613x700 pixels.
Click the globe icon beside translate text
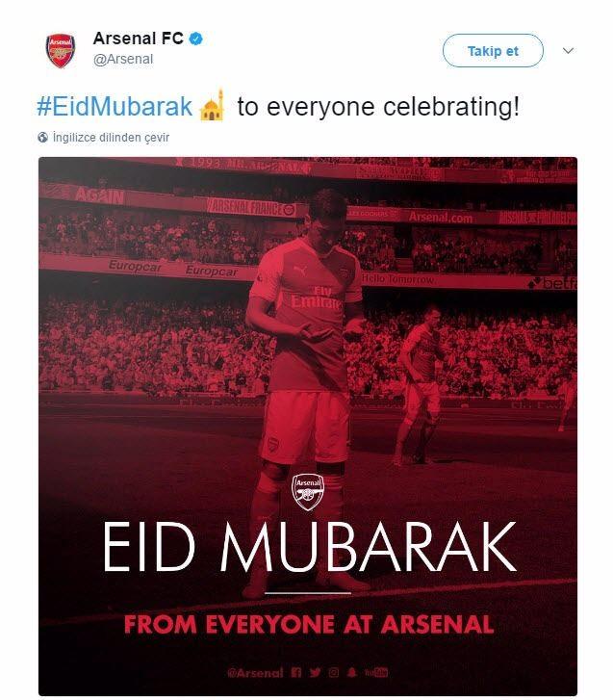[43, 138]
